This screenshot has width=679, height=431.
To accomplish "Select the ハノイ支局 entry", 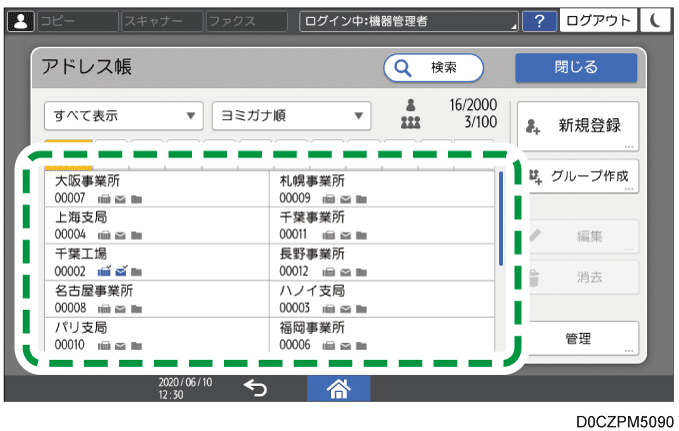I will [x=382, y=299].
